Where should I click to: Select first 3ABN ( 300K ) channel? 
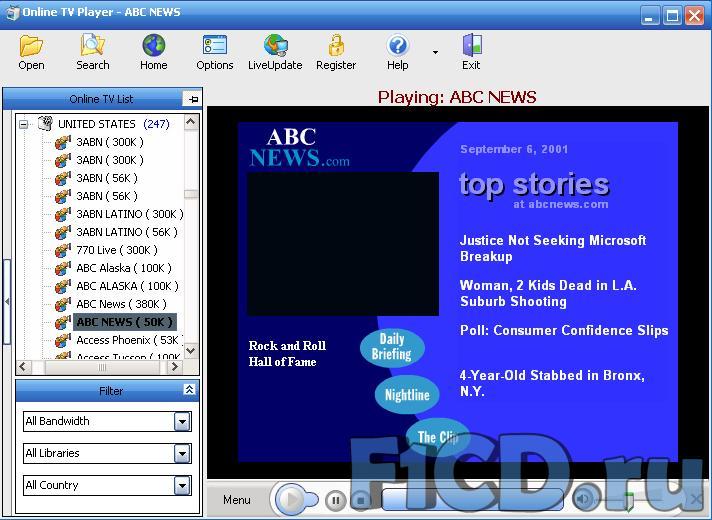coord(110,142)
